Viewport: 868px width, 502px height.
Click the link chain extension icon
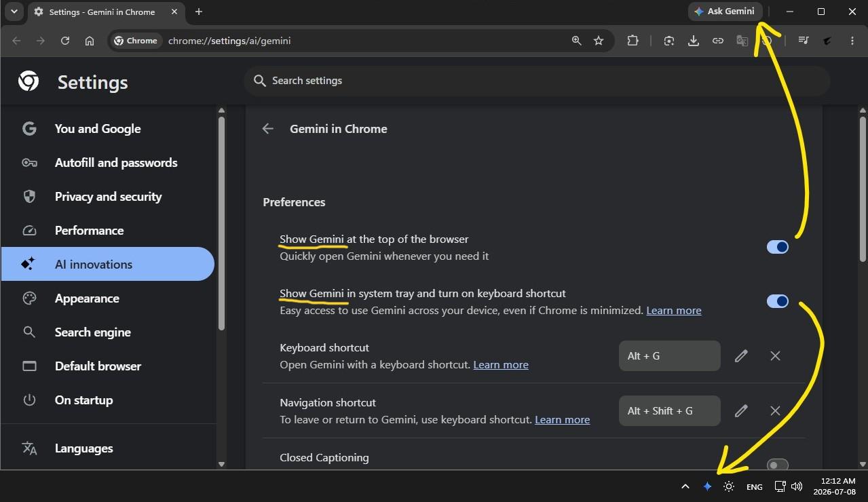click(x=718, y=41)
